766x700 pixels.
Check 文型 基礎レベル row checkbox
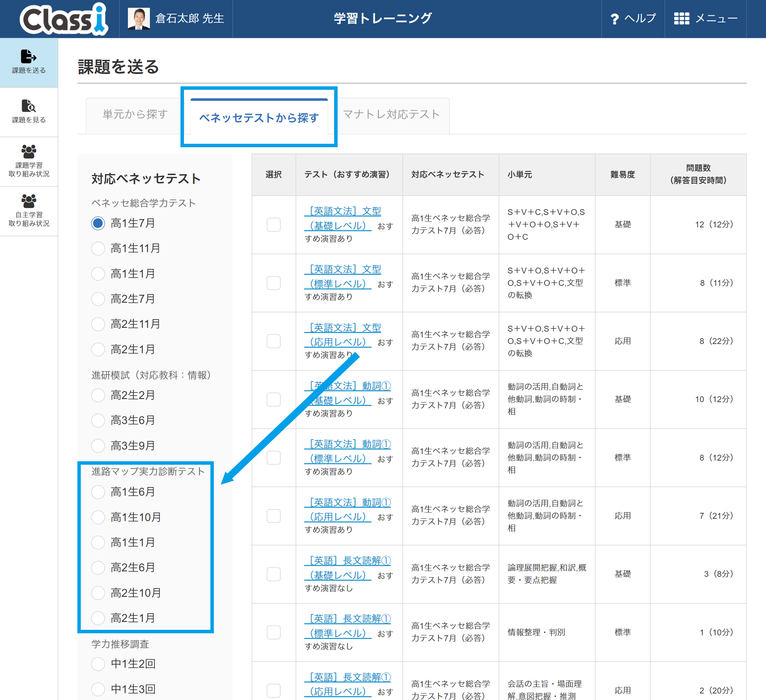(x=274, y=225)
